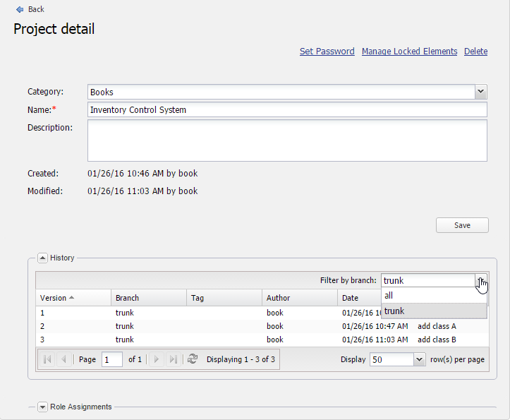Open the Set Password link
The width and height of the screenshot is (510, 420).
click(327, 52)
